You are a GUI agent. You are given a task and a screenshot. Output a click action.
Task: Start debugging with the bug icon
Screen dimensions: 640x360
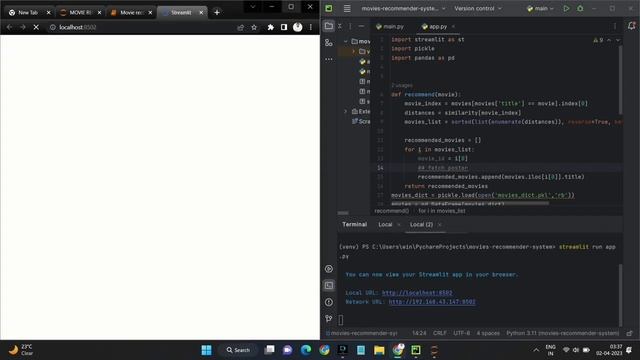[580, 8]
